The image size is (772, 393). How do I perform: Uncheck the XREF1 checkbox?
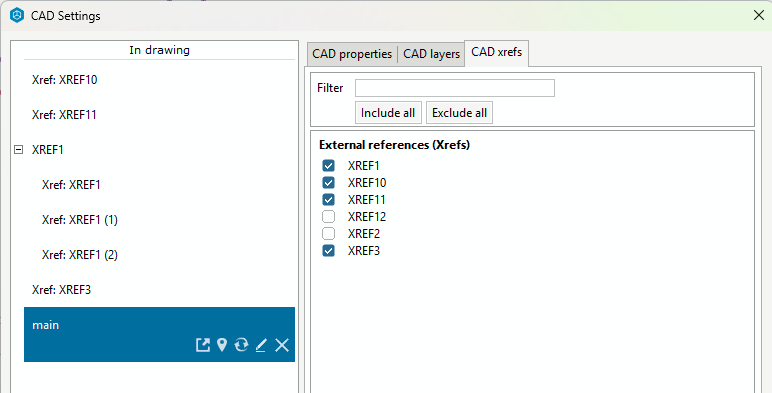point(328,165)
